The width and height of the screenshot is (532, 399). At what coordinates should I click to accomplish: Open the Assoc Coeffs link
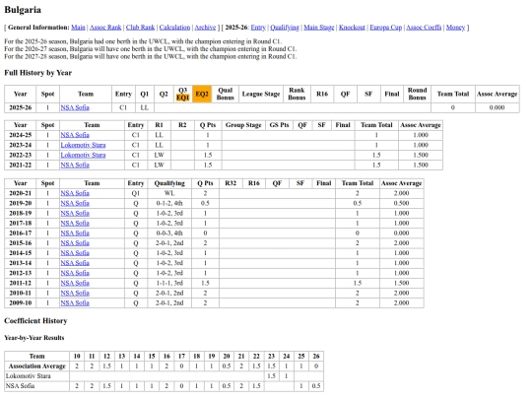click(424, 28)
